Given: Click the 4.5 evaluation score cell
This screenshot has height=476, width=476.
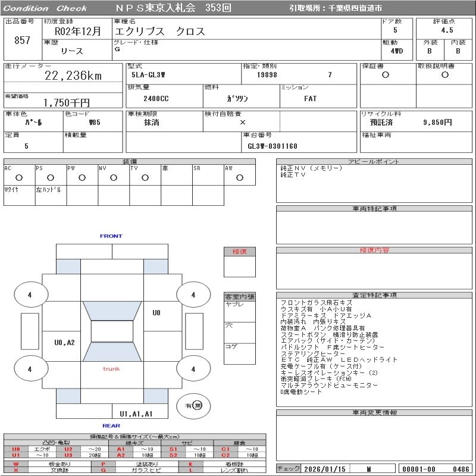Looking at the screenshot, I should coord(446,30).
